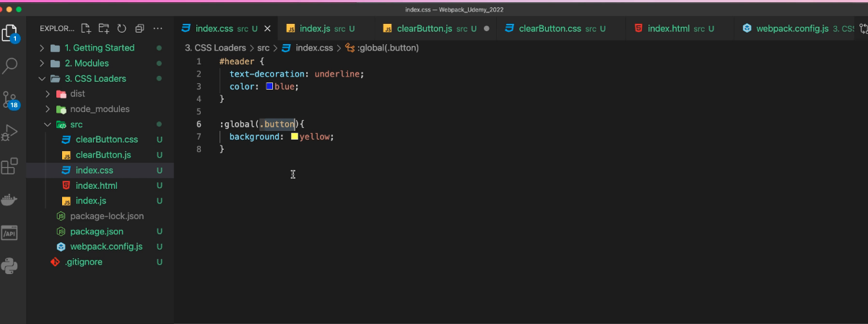Open clearButton.css in the file tree
The width and height of the screenshot is (868, 324).
(100, 140)
